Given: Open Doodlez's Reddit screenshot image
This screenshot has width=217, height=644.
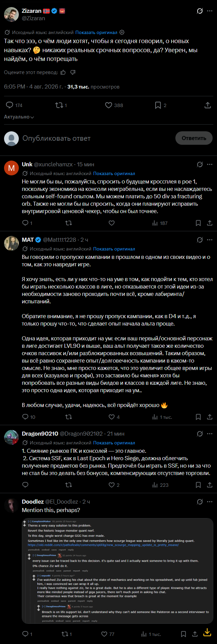Looking at the screenshot, I should click(x=118, y=571).
